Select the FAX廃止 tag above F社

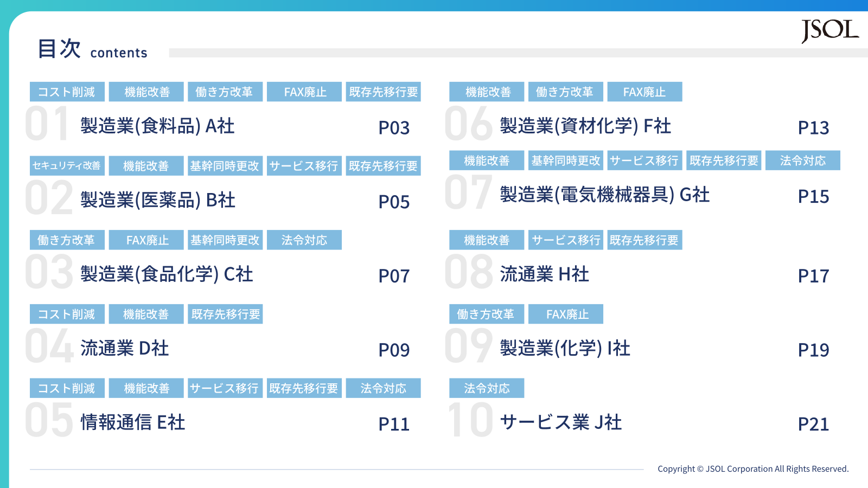tap(644, 92)
